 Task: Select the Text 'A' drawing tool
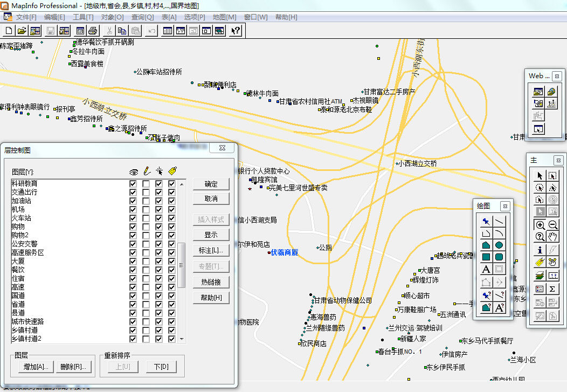click(x=486, y=270)
